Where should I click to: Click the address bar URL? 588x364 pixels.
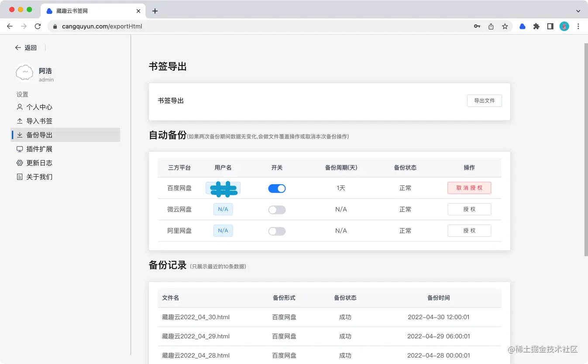coord(102,26)
